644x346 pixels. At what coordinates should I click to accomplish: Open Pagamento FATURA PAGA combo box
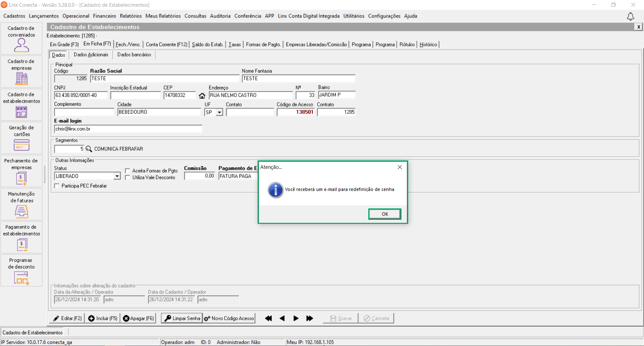click(x=238, y=176)
